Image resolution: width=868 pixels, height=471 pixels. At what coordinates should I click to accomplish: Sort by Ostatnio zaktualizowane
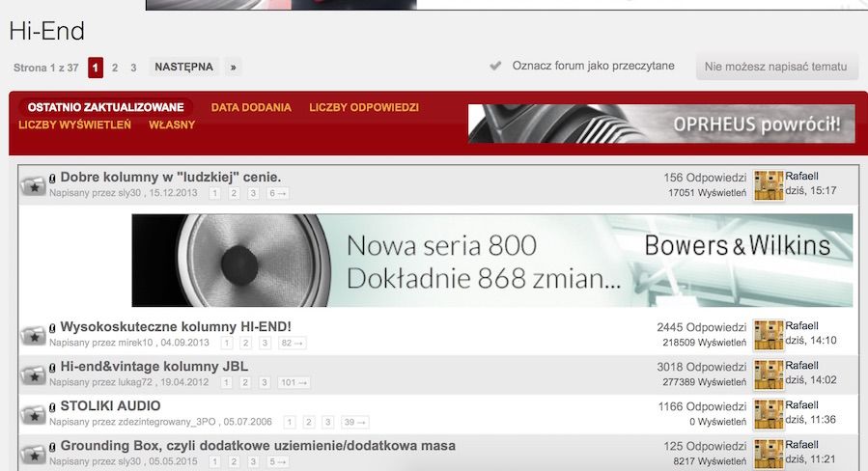click(x=106, y=107)
